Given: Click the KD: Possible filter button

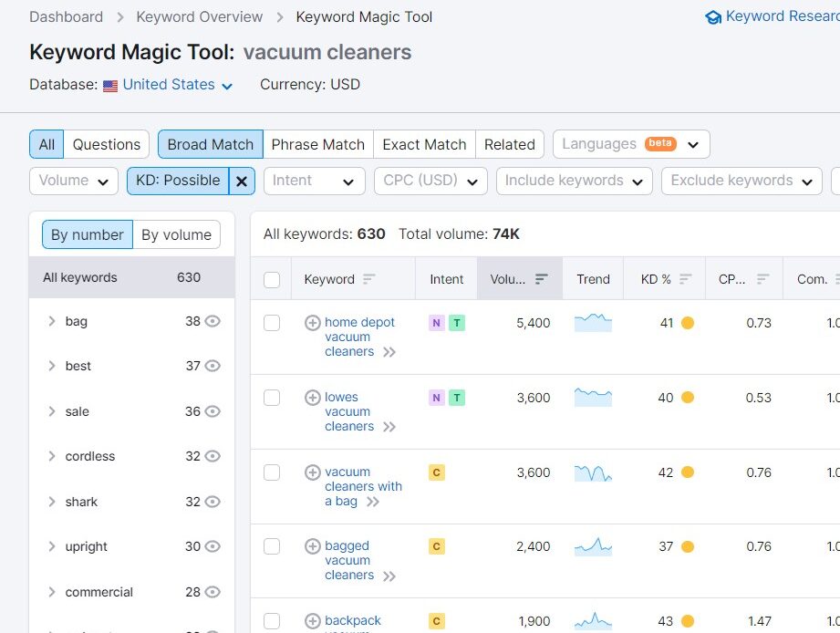Looking at the screenshot, I should tap(178, 181).
